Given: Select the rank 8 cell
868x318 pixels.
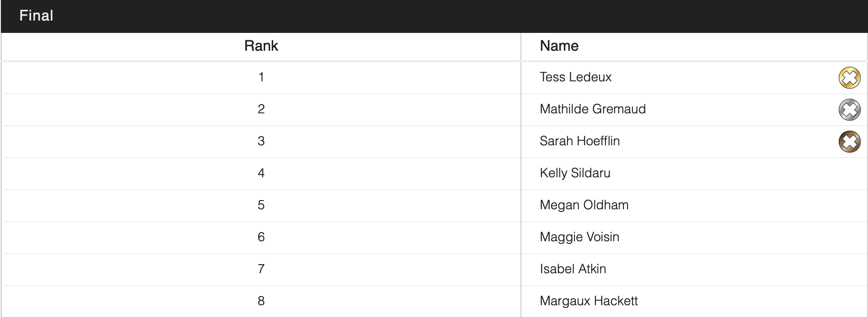Looking at the screenshot, I should (261, 301).
